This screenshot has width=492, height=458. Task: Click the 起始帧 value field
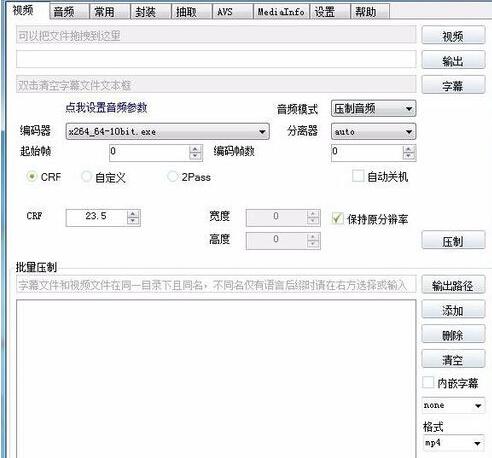[149, 153]
